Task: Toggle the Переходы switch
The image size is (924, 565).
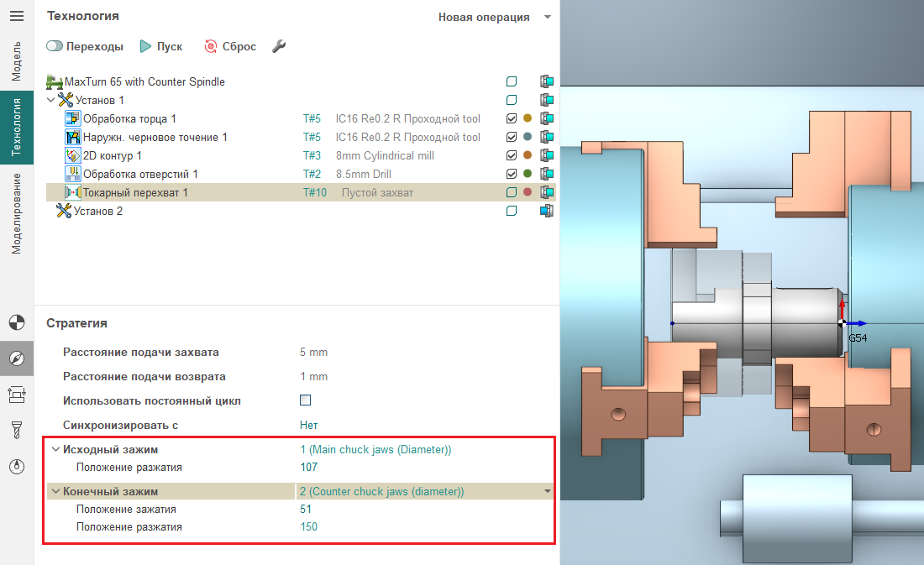Action: [56, 46]
